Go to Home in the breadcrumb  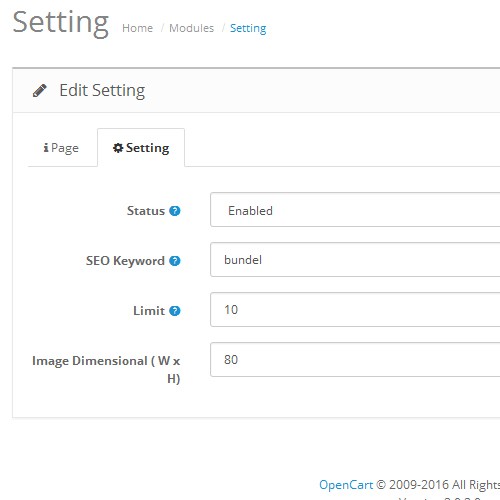[x=137, y=28]
